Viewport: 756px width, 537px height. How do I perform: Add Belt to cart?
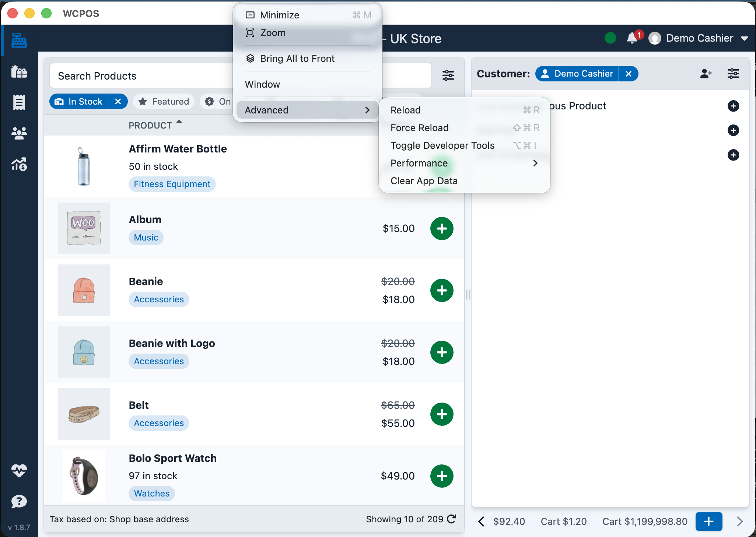pyautogui.click(x=442, y=414)
